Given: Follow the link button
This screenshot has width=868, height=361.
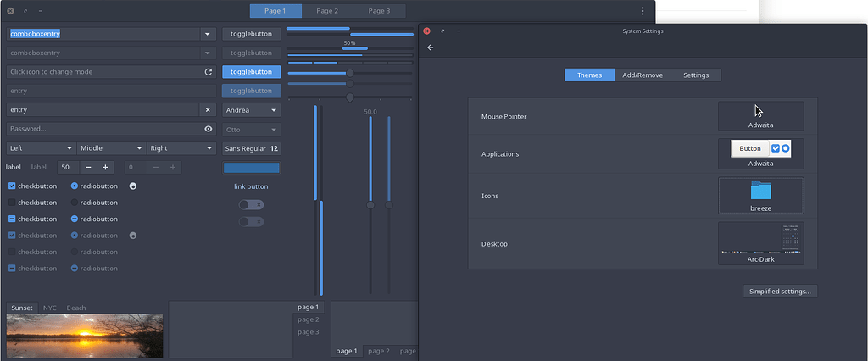Looking at the screenshot, I should click(251, 186).
